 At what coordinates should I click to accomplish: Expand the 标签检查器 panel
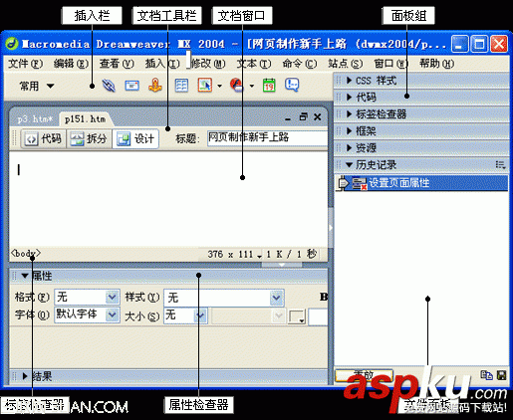(x=349, y=114)
